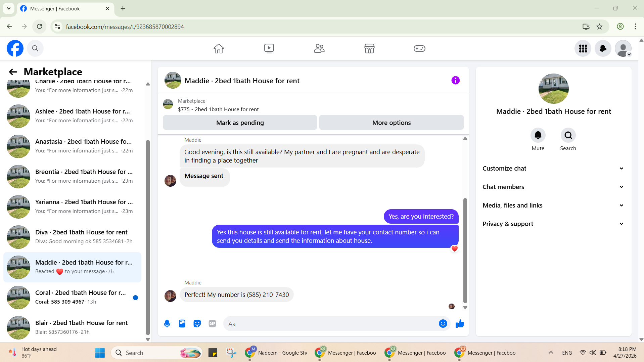The width and height of the screenshot is (644, 362).
Task: Choose a GIF icon
Action: 212,324
